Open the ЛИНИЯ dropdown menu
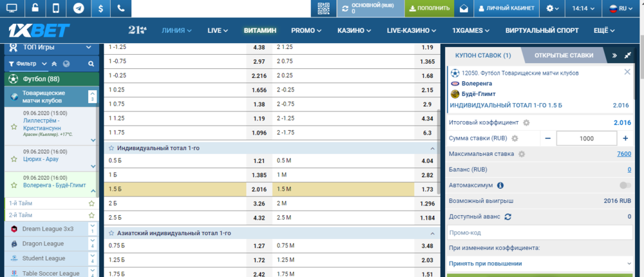Viewport: 644px width, 277px height. 176,30
